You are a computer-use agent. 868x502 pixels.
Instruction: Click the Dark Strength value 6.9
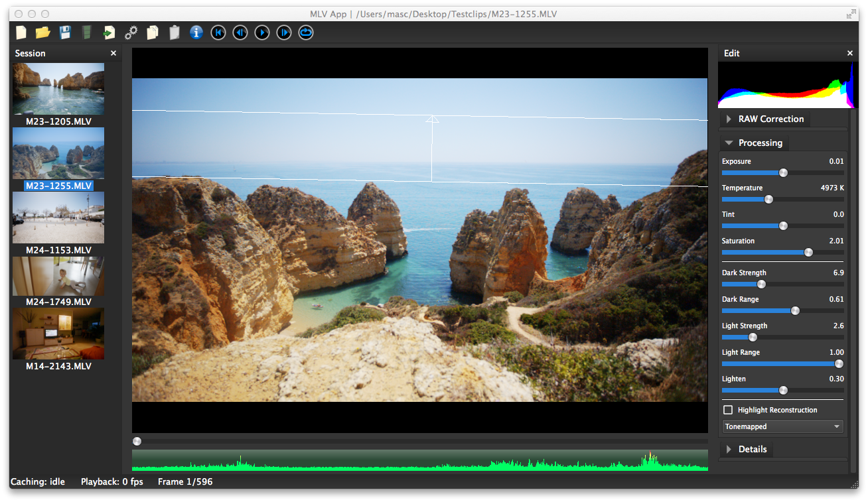[838, 273]
